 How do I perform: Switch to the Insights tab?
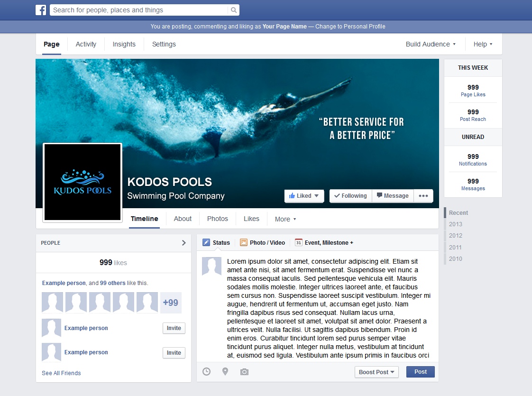tap(124, 44)
